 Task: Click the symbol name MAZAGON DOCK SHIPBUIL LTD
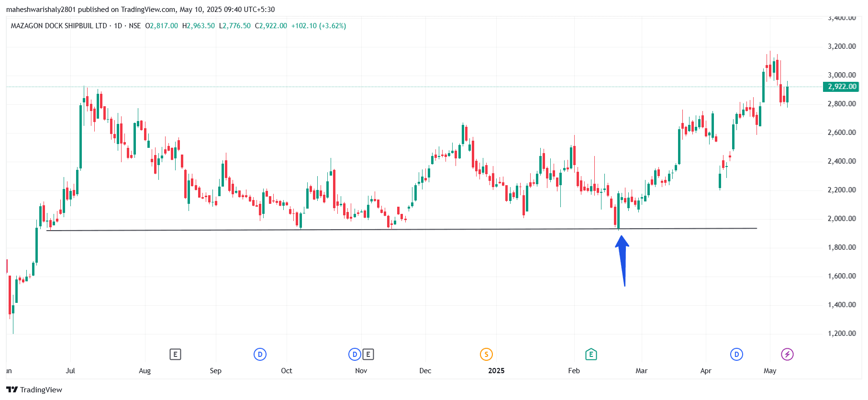pos(59,26)
